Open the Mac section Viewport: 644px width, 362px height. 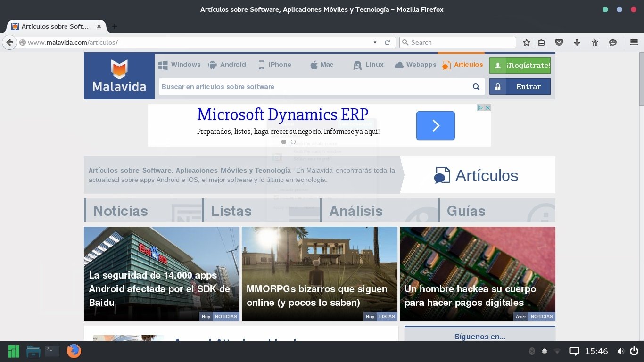(322, 65)
